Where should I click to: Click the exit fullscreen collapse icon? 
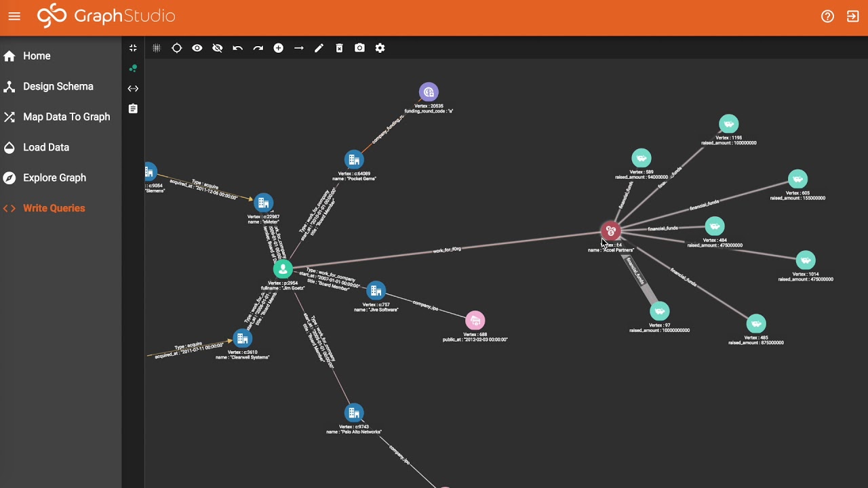coord(133,48)
